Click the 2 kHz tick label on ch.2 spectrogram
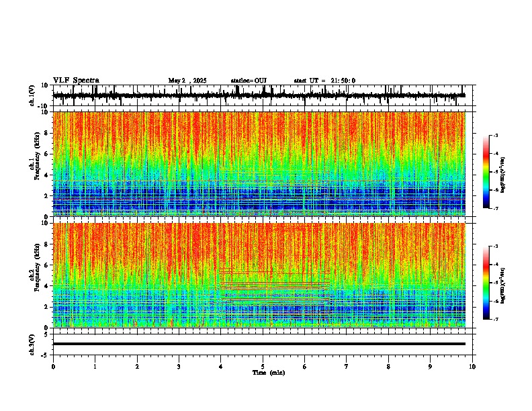 coord(47,307)
